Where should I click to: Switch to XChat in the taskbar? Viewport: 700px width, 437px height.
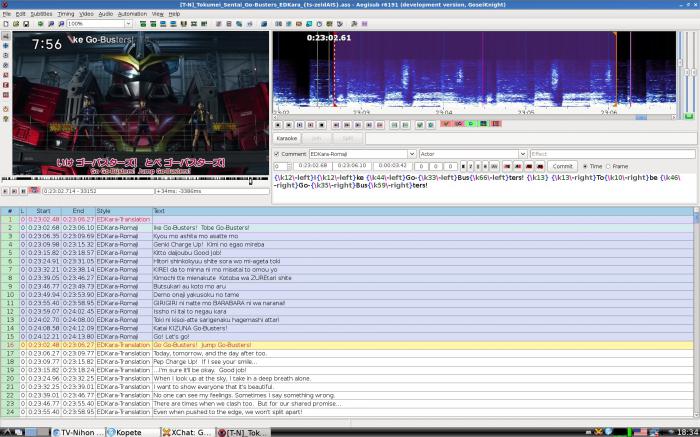(x=188, y=432)
